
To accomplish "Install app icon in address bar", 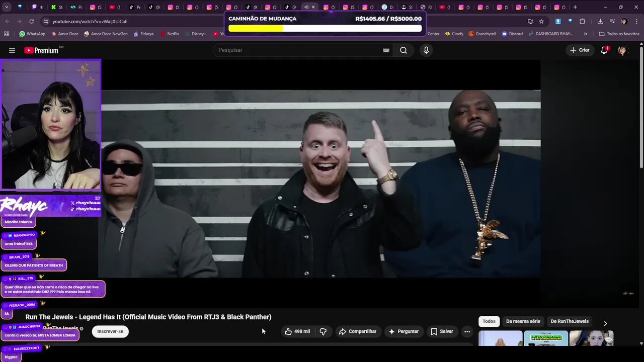I will [530, 21].
